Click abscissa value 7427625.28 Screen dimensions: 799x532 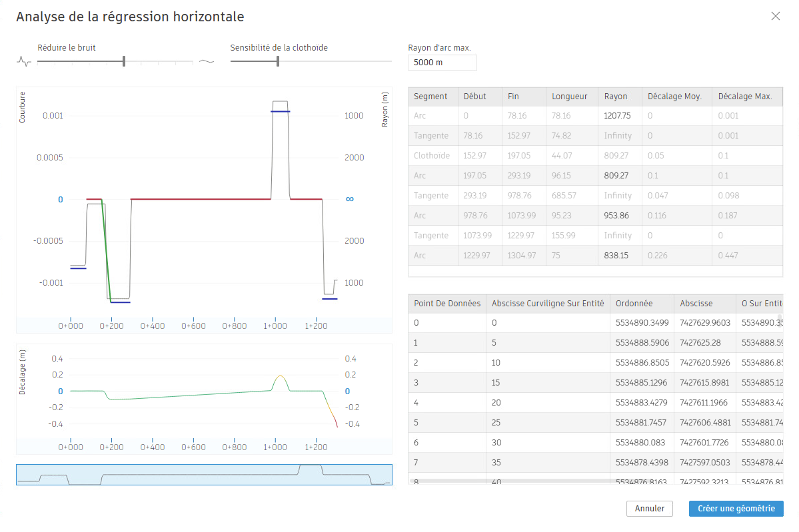point(700,343)
